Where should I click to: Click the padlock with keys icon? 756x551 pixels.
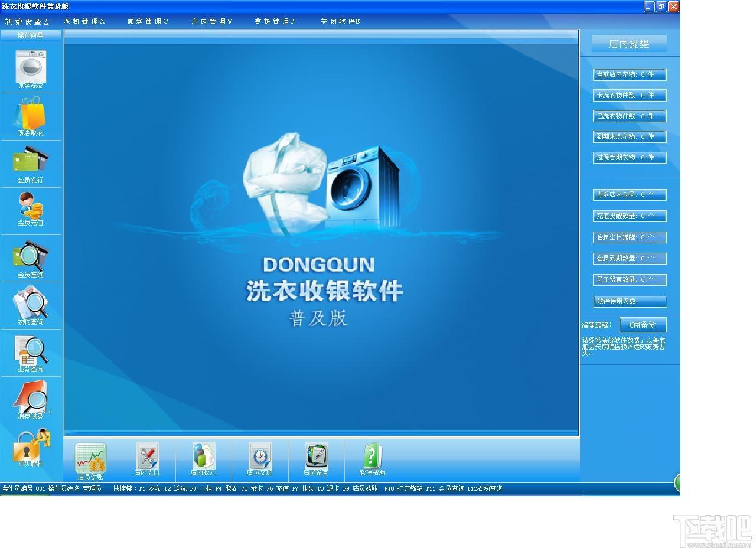click(31, 444)
